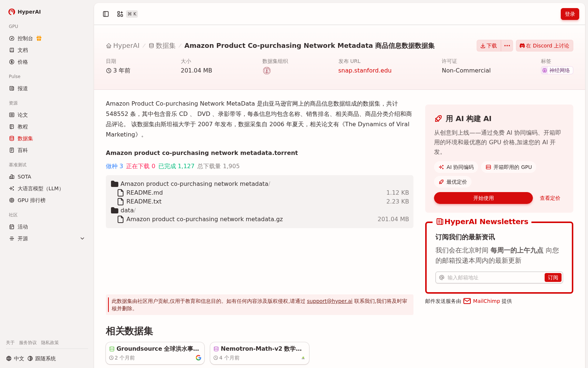This screenshot has height=368, width=588.
Task: Open 关于 footer link
Action: (x=10, y=343)
